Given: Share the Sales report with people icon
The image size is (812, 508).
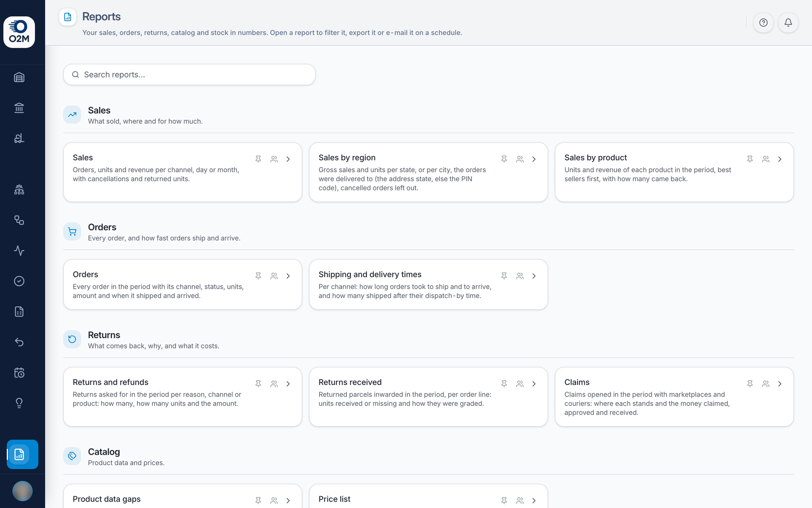Looking at the screenshot, I should pos(274,159).
